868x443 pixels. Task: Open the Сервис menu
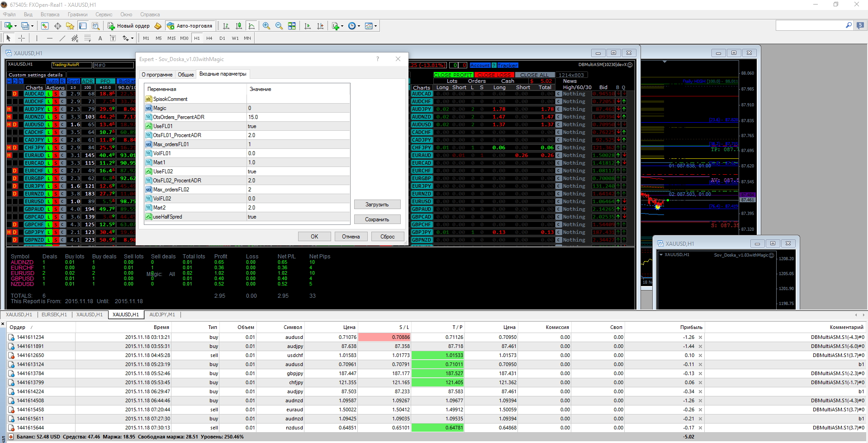pyautogui.click(x=104, y=14)
